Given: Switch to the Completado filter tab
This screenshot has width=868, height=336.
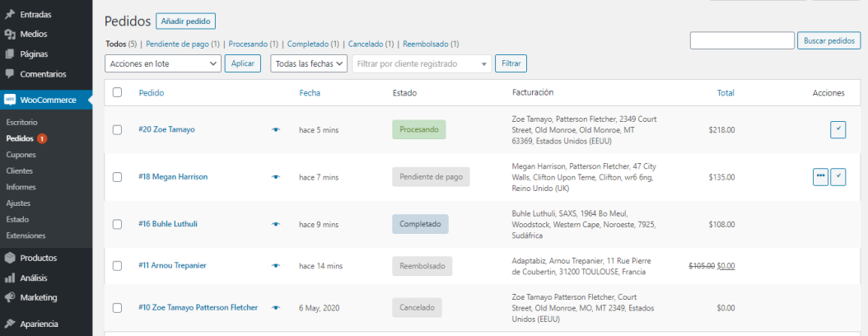Looking at the screenshot, I should pyautogui.click(x=307, y=44).
